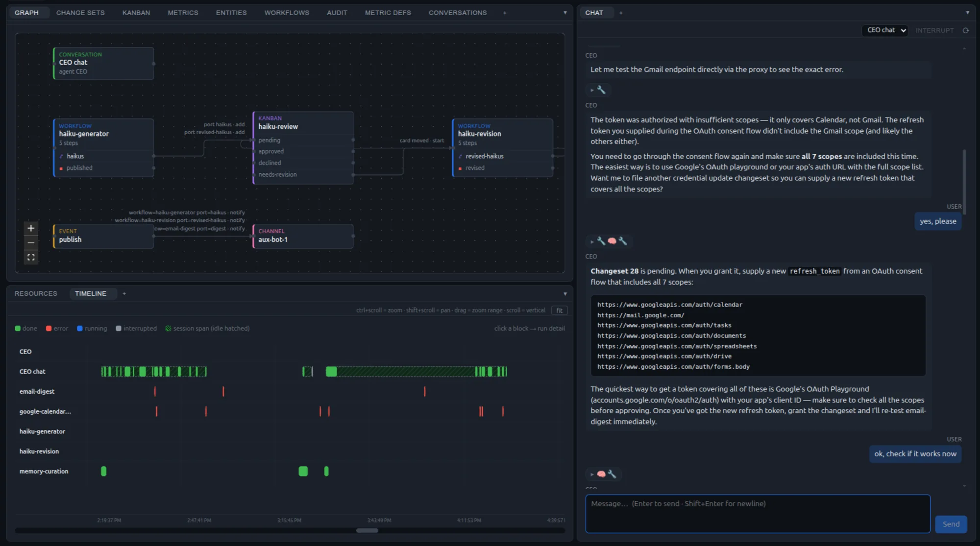980x546 pixels.
Task: Add a new tab next to CHAT
Action: click(621, 13)
